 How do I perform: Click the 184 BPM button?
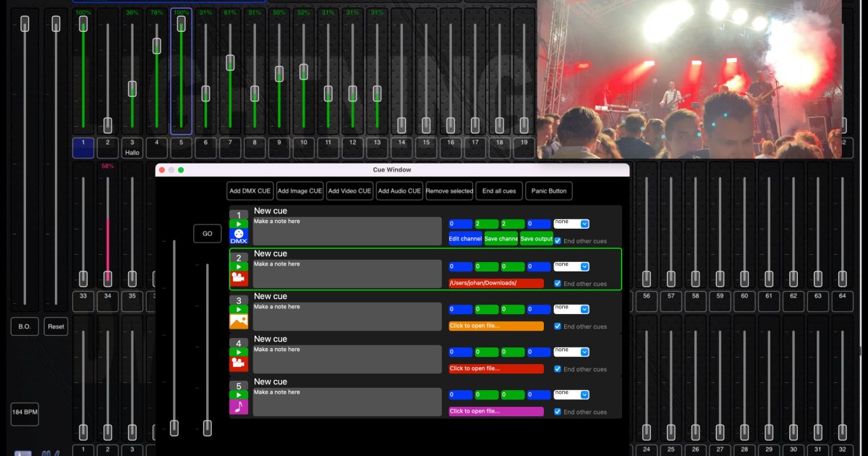click(25, 413)
